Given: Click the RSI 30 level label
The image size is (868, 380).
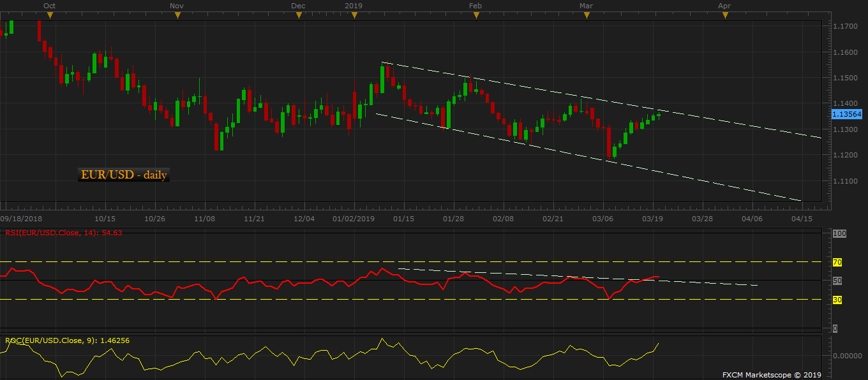Looking at the screenshot, I should pyautogui.click(x=837, y=299).
